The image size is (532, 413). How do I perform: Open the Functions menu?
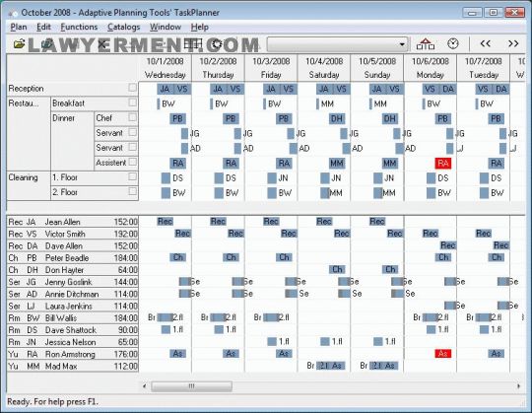(79, 27)
